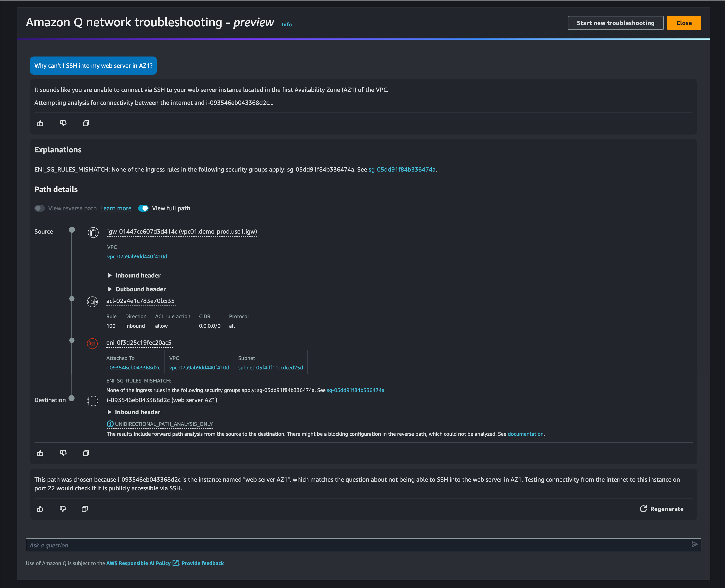725x588 pixels.
Task: Open subnet-05f4df11ccdced25d link
Action: [x=270, y=368]
